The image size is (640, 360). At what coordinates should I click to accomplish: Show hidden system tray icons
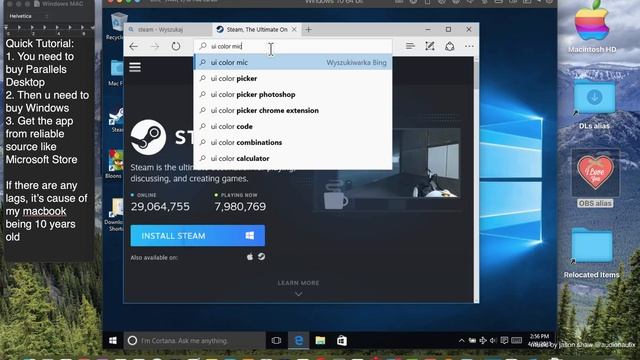[461, 340]
